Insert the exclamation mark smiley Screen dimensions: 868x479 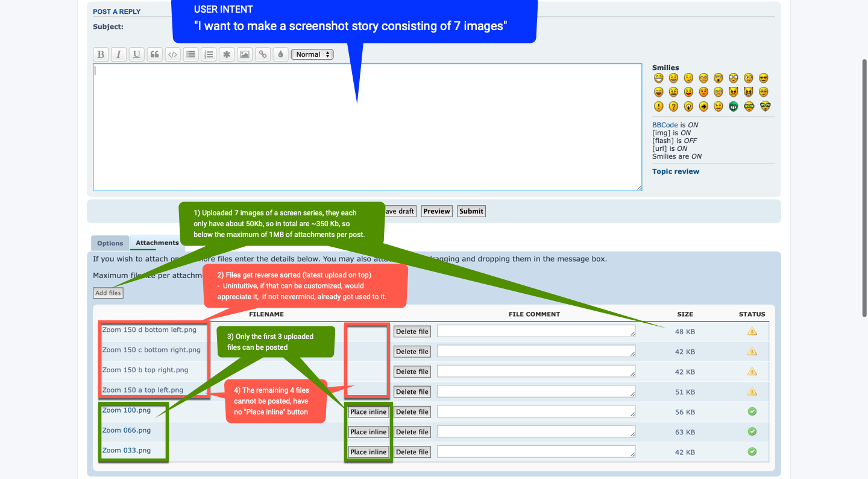tap(659, 106)
